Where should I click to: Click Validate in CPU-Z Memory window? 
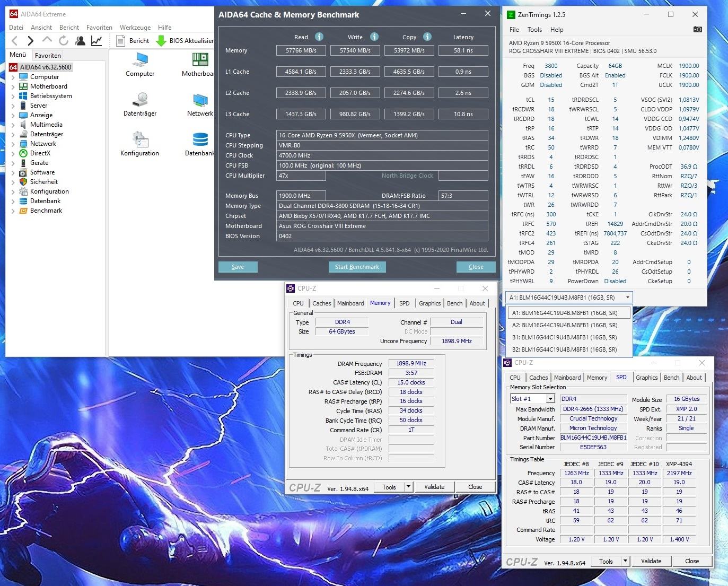coord(434,487)
